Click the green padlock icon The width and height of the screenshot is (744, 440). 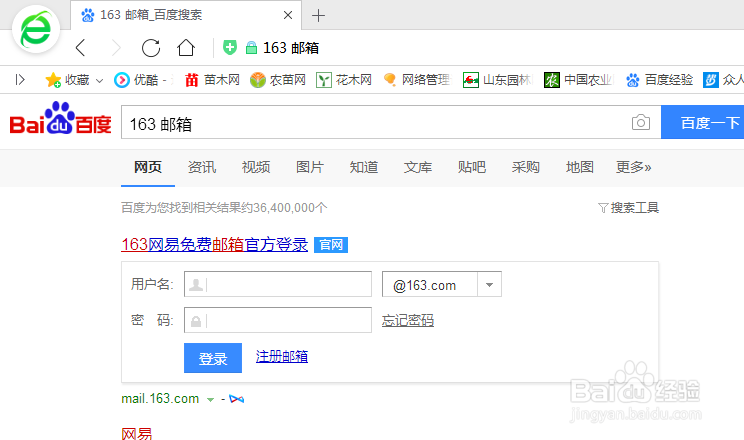[x=251, y=47]
